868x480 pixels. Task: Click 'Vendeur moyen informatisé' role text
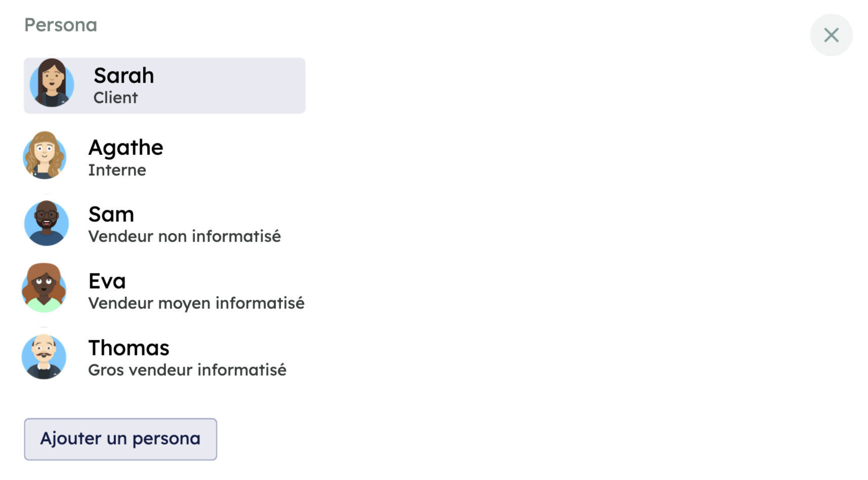196,303
